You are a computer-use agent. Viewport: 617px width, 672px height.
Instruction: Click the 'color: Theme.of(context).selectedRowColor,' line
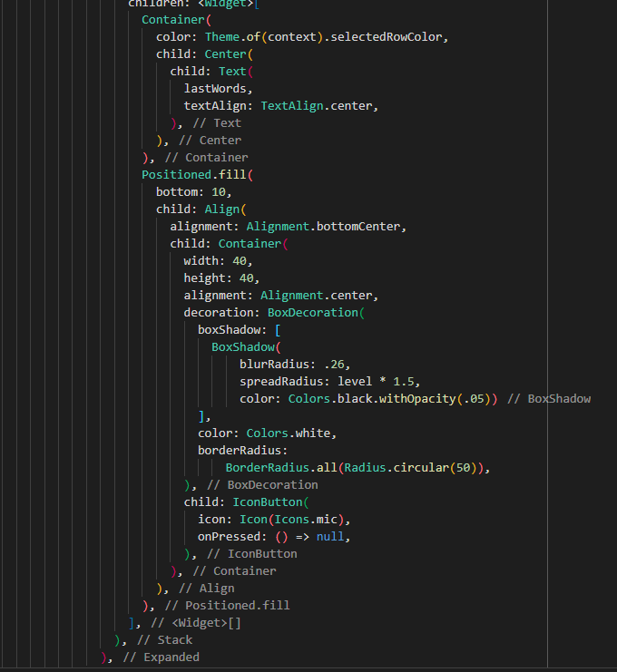(x=302, y=37)
